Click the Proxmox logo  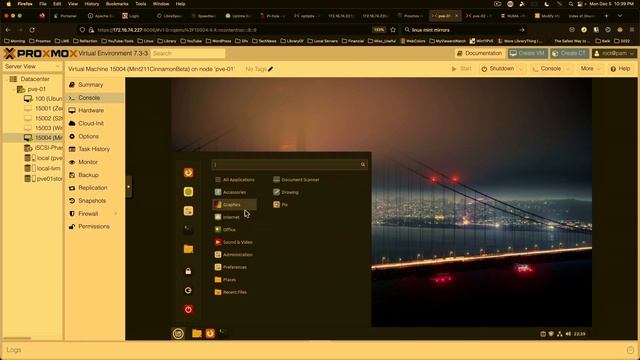point(40,53)
